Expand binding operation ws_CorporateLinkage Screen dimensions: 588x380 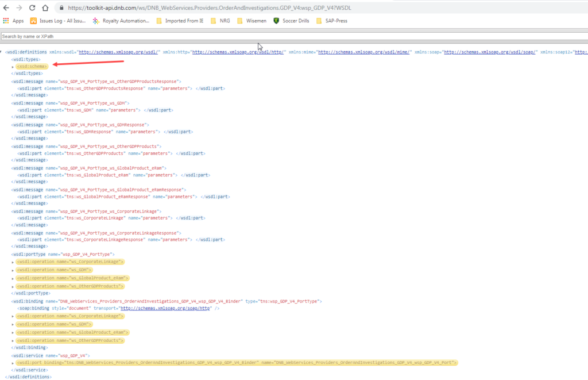[13, 317]
